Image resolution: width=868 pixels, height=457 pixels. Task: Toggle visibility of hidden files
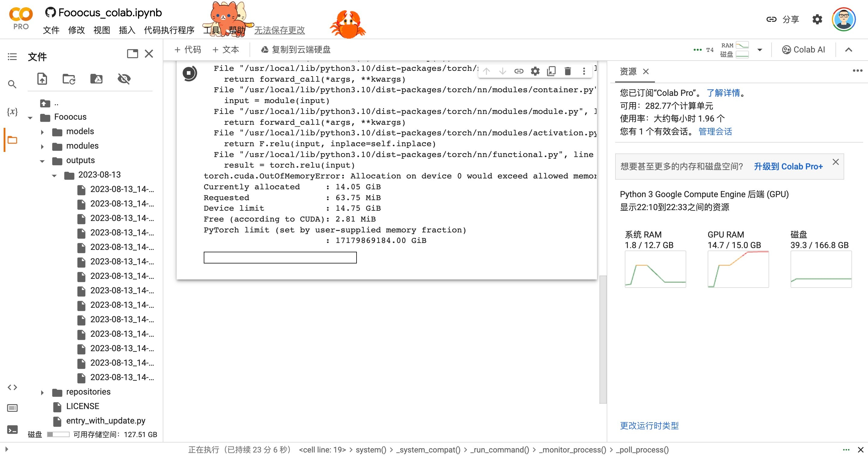pyautogui.click(x=124, y=79)
